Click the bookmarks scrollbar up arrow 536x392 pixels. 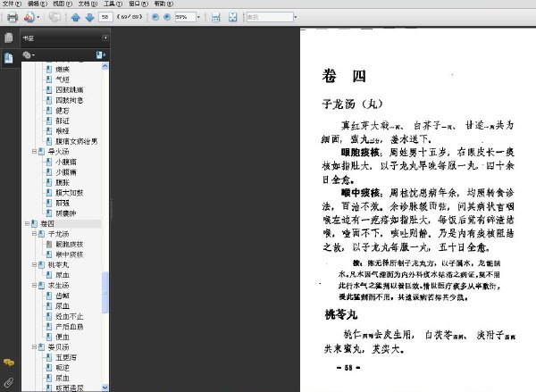point(105,66)
